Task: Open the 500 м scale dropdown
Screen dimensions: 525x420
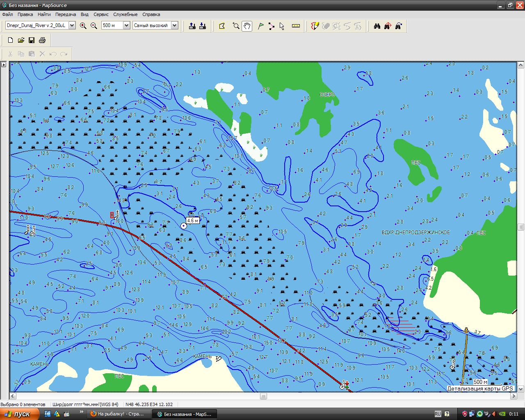Action: point(126,25)
